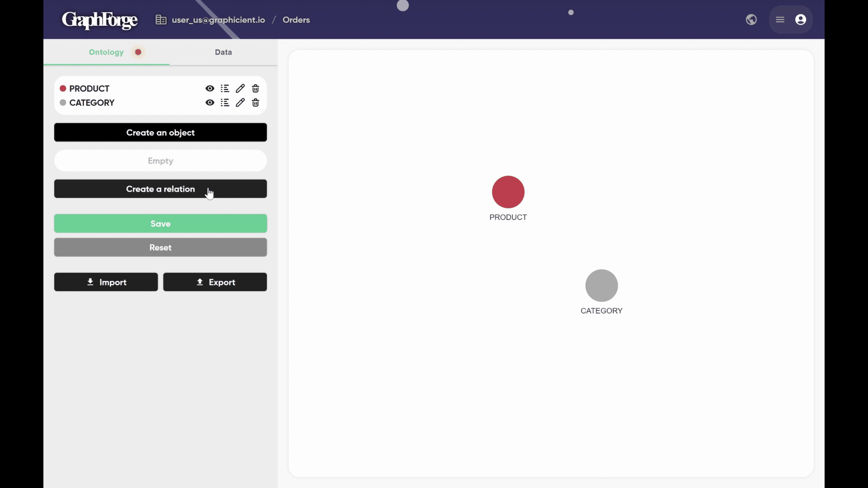Click the globe language icon
This screenshot has height=488, width=868.
[x=751, y=20]
